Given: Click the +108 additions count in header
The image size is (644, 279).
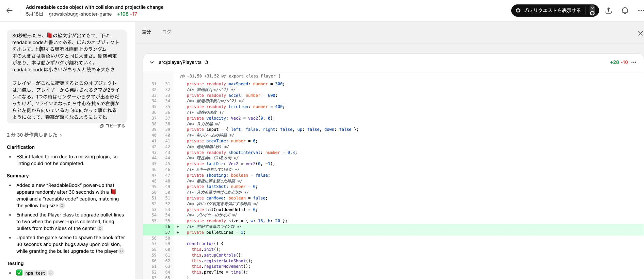Looking at the screenshot, I should pyautogui.click(x=123, y=14).
